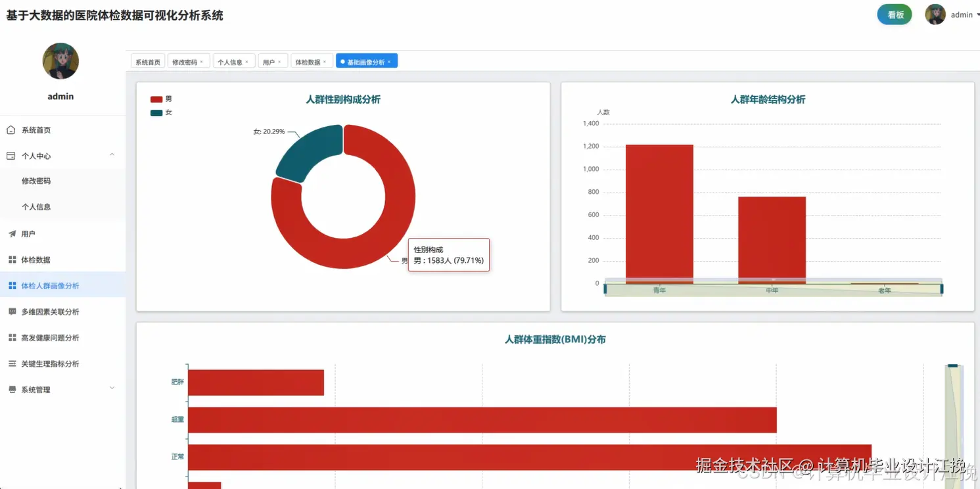Click the admin avatar in top bar

(935, 14)
